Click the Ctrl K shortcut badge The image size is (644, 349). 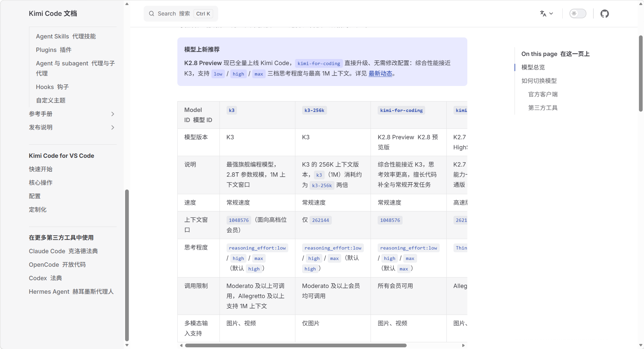point(203,14)
